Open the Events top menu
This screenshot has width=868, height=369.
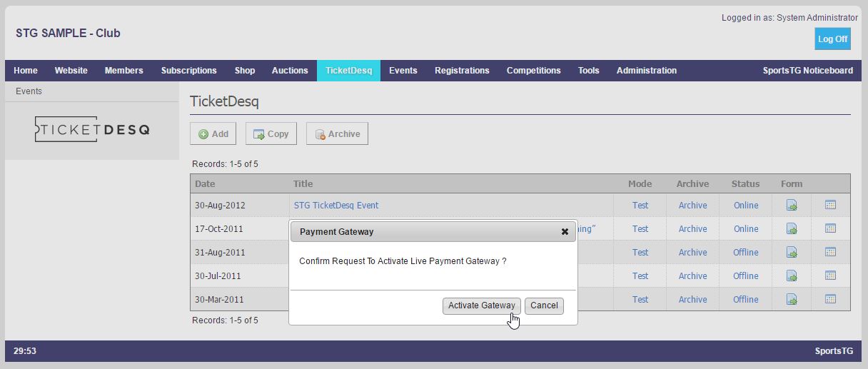403,71
